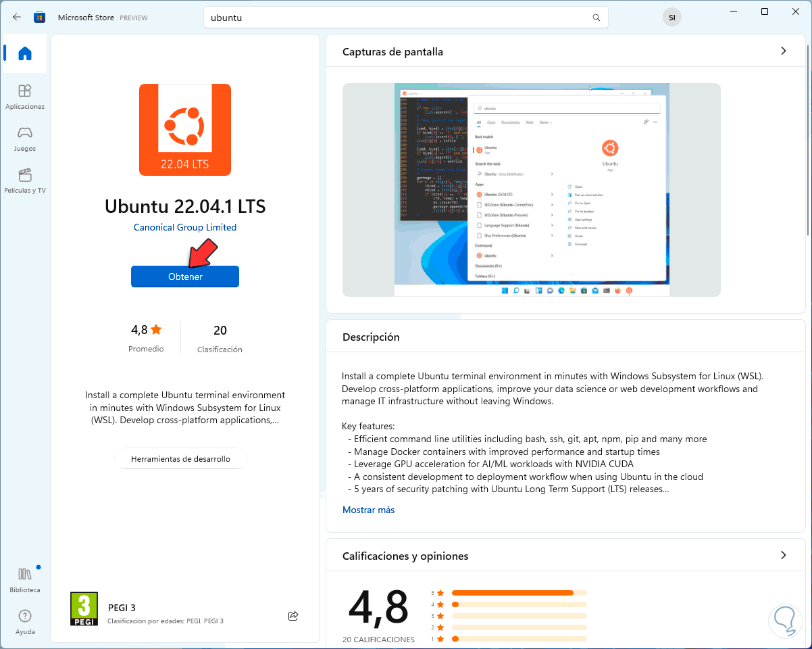Viewport: 812px width, 649px height.
Task: Click the 4,8 Promedio rating
Action: tap(147, 337)
